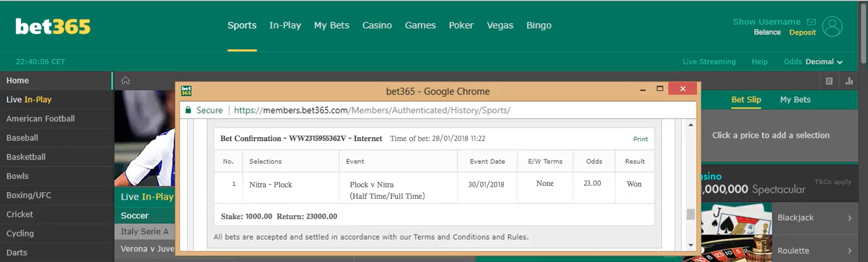Open the bet list icon beside stats
Image resolution: width=868 pixels, height=262 pixels.
[x=829, y=81]
